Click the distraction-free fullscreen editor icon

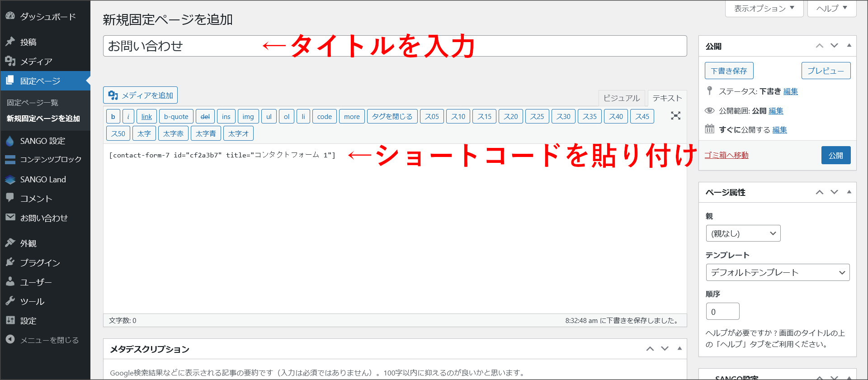[x=675, y=116]
